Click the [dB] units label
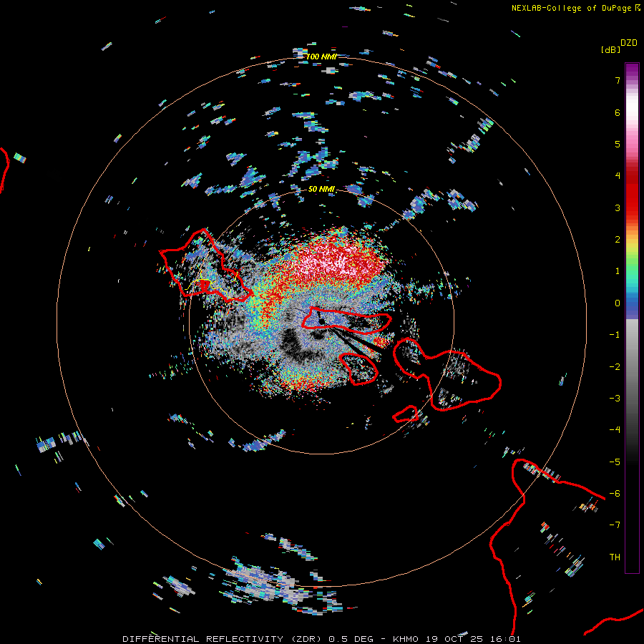 (610, 49)
